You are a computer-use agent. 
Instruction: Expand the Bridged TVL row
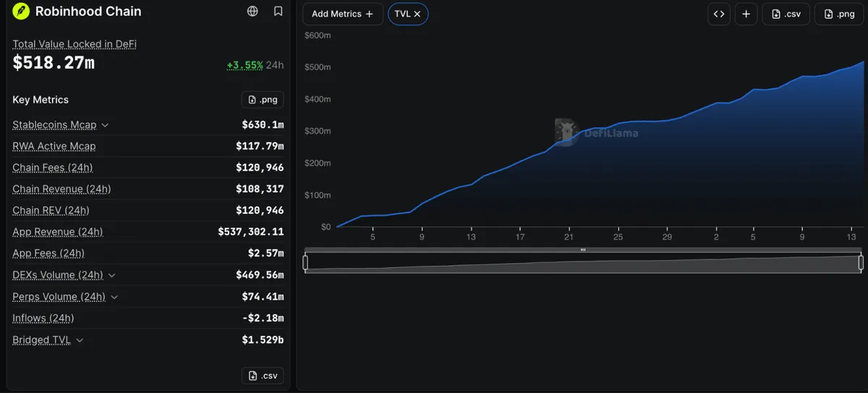(80, 340)
